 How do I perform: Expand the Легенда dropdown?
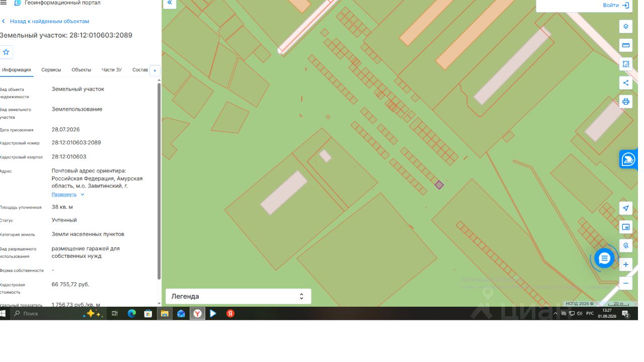click(x=238, y=296)
